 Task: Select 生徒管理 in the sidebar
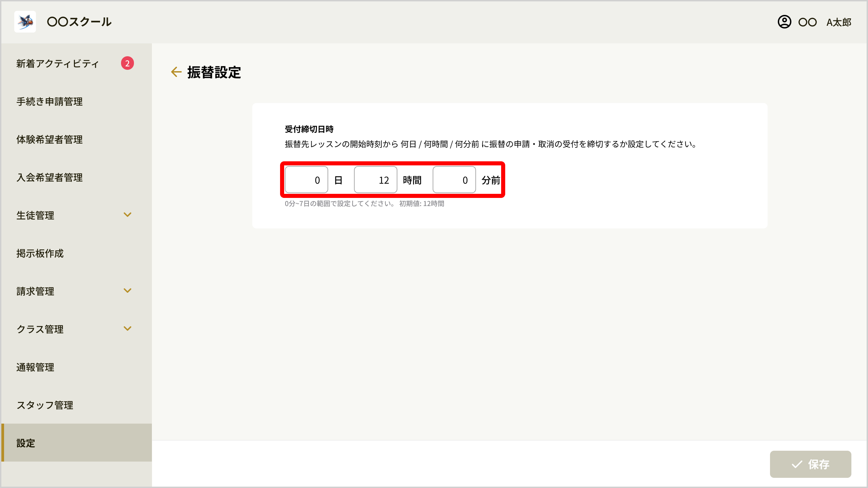pos(77,215)
